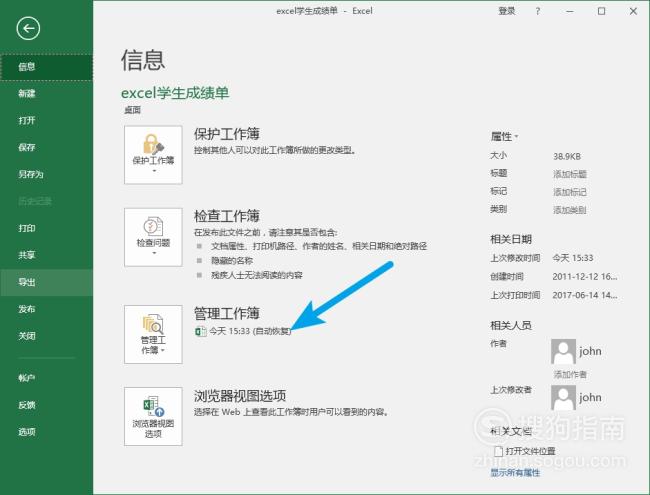Choose 保存 (Save) in sidebar
Screen dimensions: 650x495
[x=46, y=147]
